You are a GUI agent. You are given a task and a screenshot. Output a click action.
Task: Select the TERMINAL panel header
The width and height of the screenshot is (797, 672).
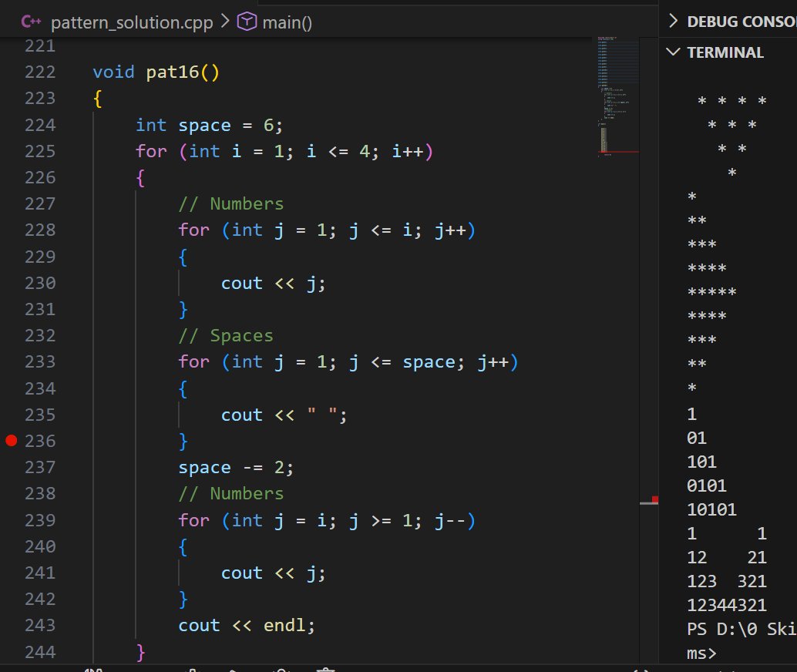pos(725,52)
